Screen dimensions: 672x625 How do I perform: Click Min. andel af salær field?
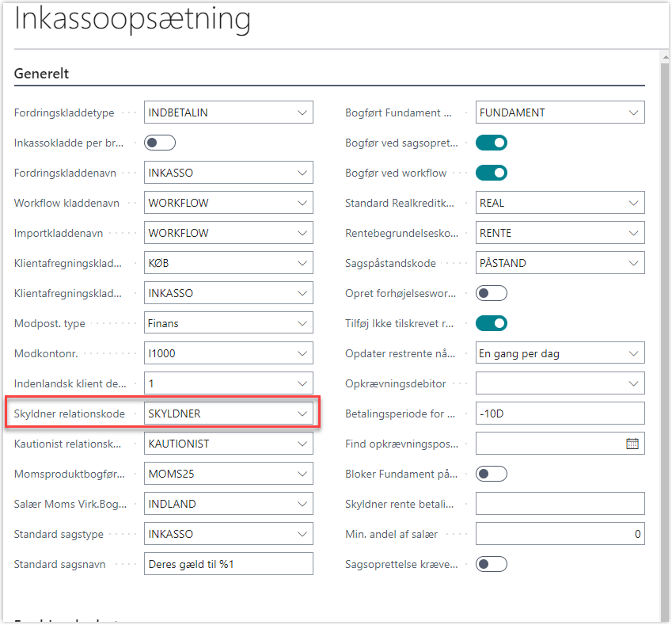click(x=560, y=534)
